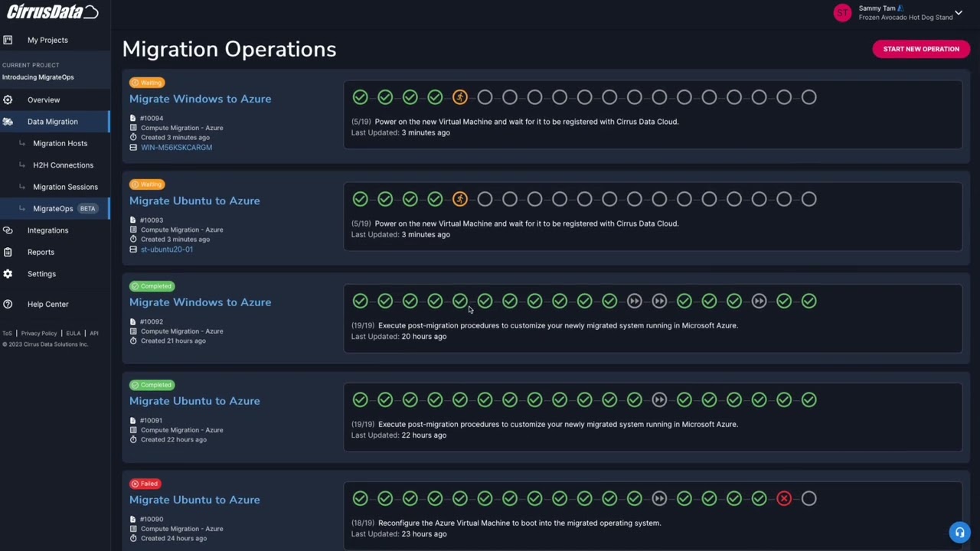980x551 pixels.
Task: Click the Help Center question icon
Action: (8, 304)
